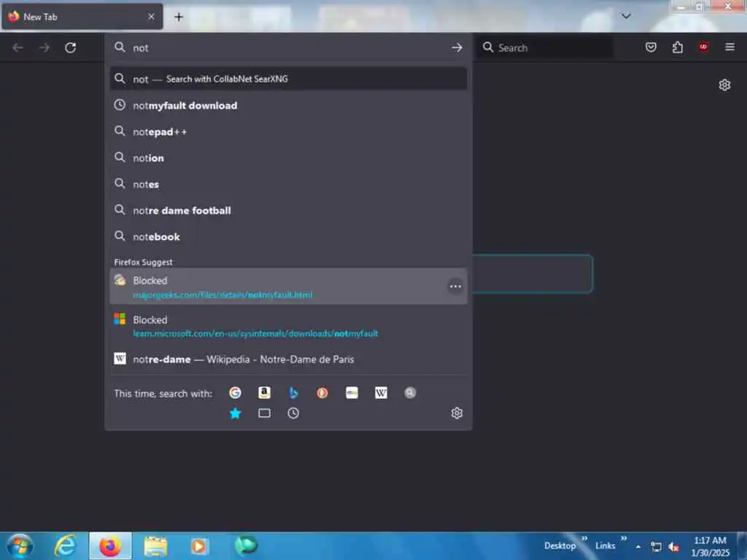The height and width of the screenshot is (560, 747).
Task: Open new tab page customize gear
Action: click(724, 85)
